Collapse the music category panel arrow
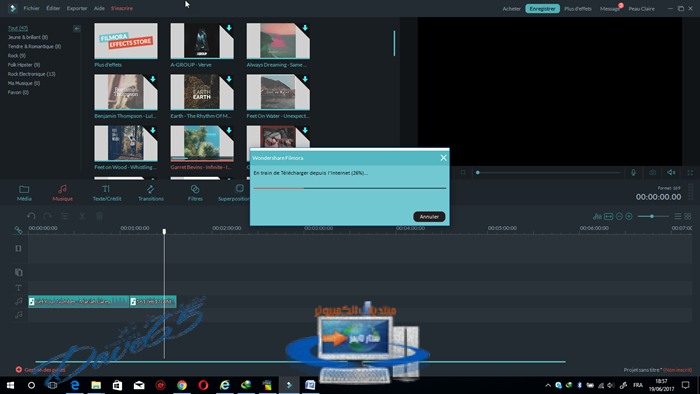This screenshot has width=700, height=394. click(77, 29)
